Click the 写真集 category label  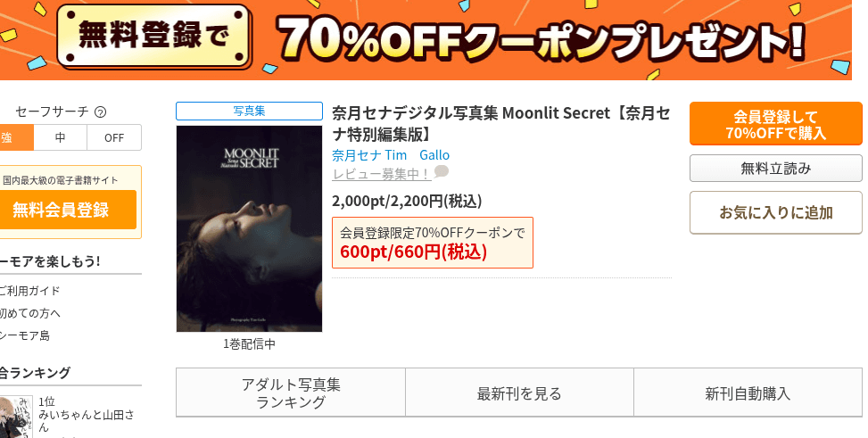point(249,111)
